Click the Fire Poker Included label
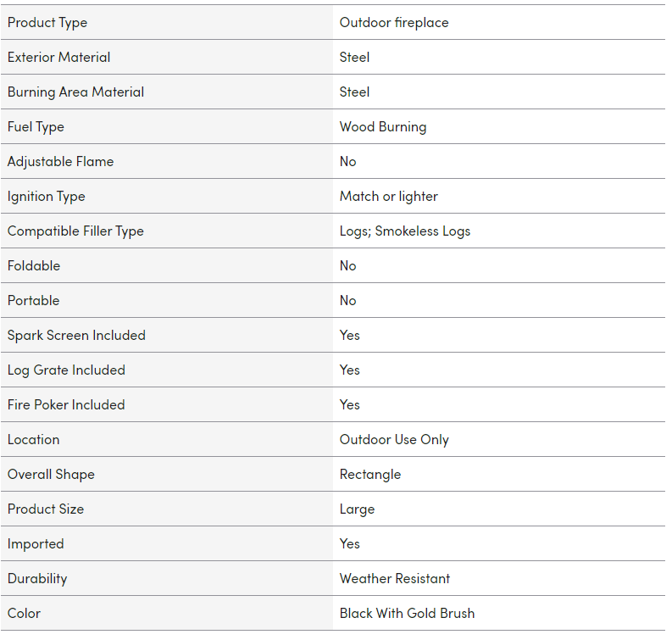This screenshot has width=672, height=640. [x=66, y=405]
